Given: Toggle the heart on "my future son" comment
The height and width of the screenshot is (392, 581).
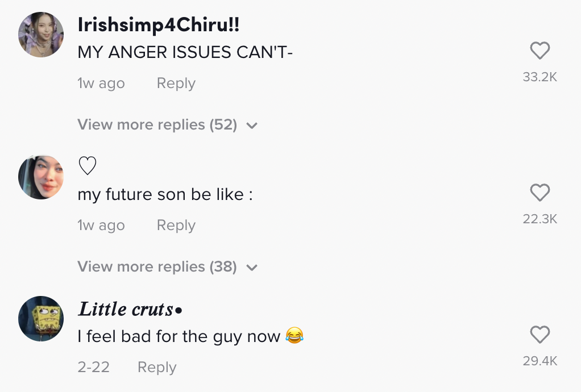Looking at the screenshot, I should coord(539,193).
